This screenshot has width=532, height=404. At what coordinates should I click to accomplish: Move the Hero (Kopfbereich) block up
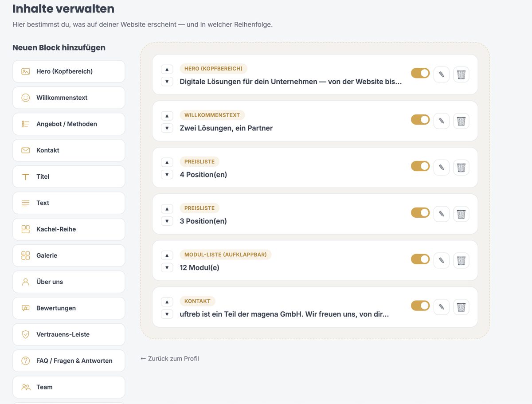point(167,69)
